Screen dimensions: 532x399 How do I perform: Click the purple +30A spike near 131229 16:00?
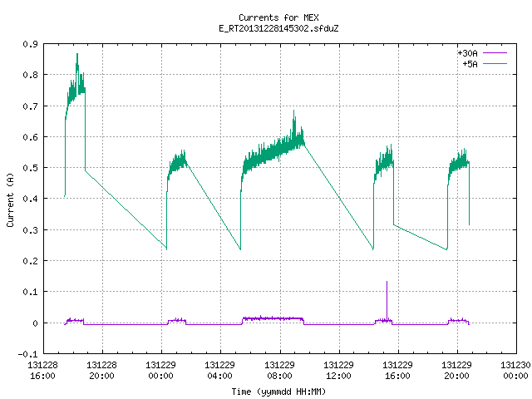click(387, 300)
